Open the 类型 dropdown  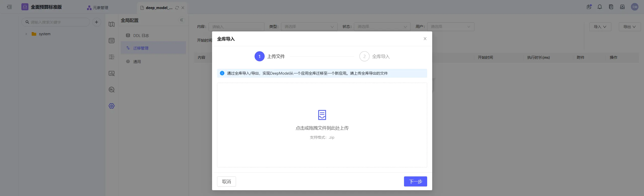[309, 27]
